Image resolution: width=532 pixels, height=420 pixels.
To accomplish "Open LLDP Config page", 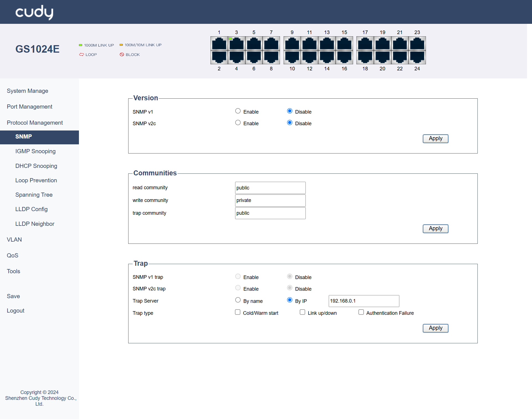I will click(31, 209).
